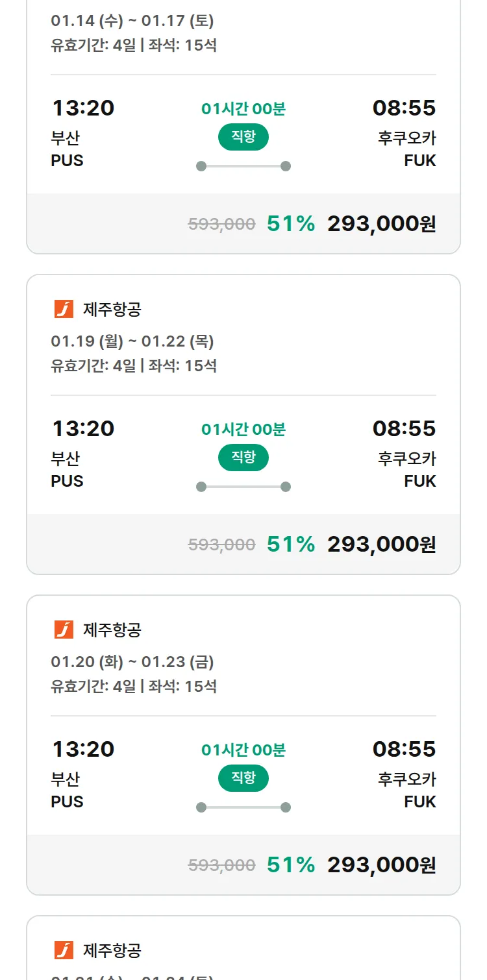Click struck-through 593,000 price in 01.20 card
This screenshot has height=980, width=487.
(x=221, y=865)
